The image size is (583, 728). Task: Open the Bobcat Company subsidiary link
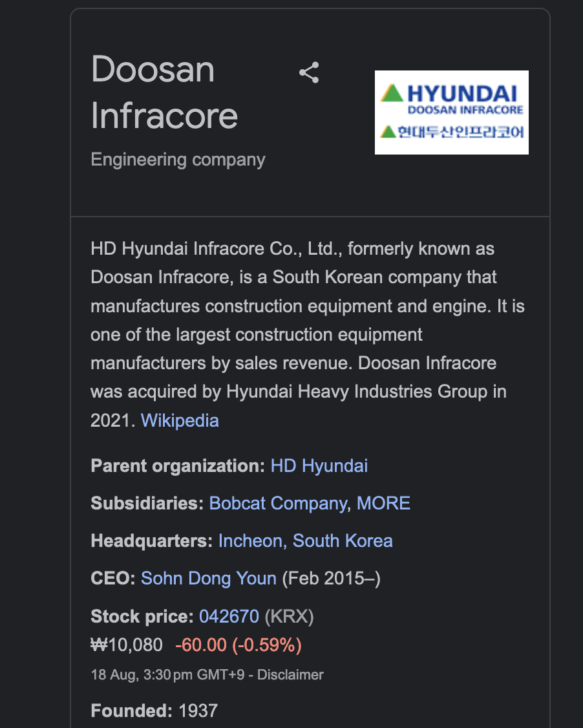click(279, 503)
